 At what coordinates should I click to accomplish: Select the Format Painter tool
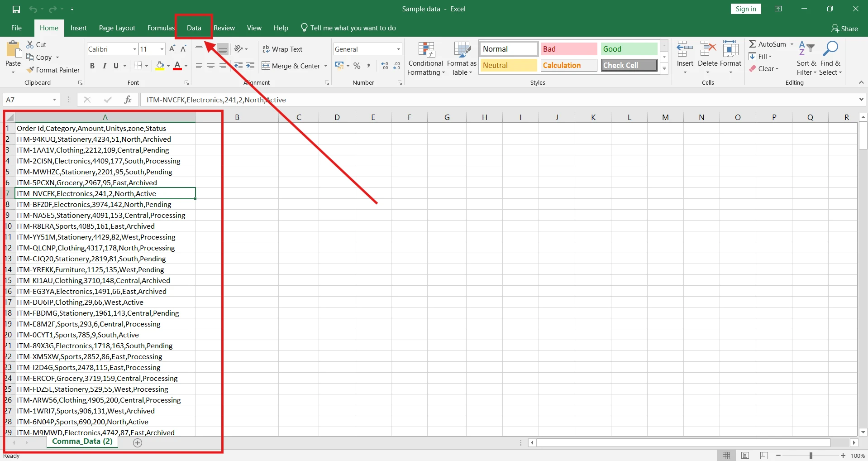coord(53,70)
